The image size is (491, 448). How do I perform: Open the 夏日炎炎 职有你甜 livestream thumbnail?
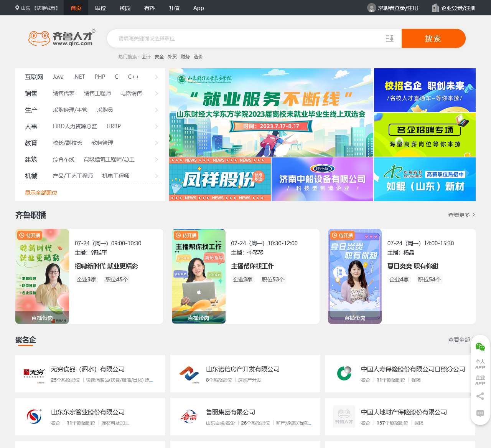click(355, 276)
